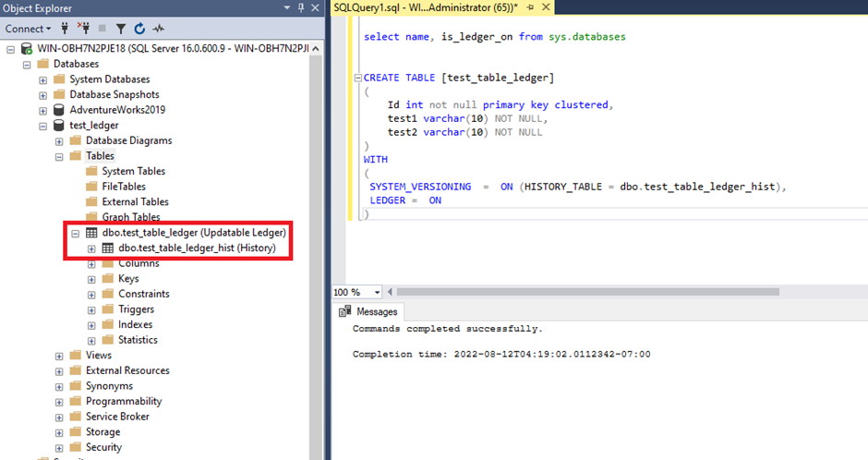Screen dimensions: 868x460
Task: Expand the External Resources folder
Action: tap(59, 371)
